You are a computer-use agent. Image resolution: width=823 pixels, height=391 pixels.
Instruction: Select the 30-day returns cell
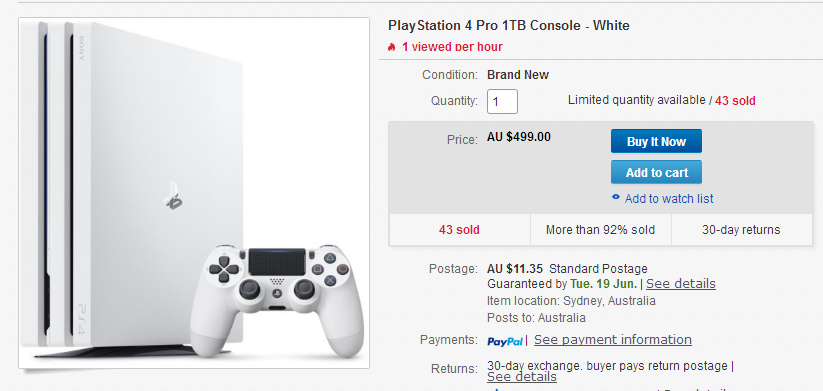tap(742, 230)
